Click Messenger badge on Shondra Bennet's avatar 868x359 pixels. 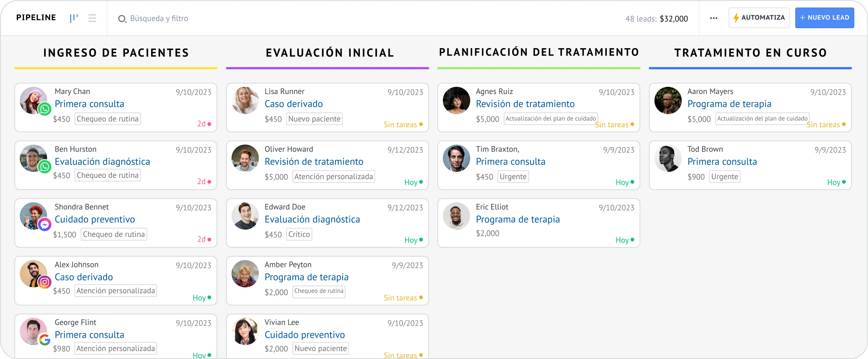point(45,225)
